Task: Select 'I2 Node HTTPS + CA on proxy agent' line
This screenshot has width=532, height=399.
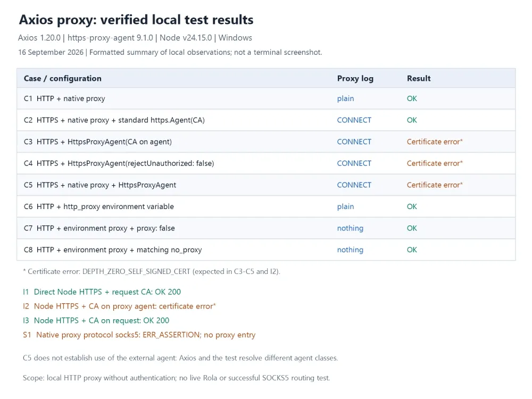Action: tap(119, 306)
